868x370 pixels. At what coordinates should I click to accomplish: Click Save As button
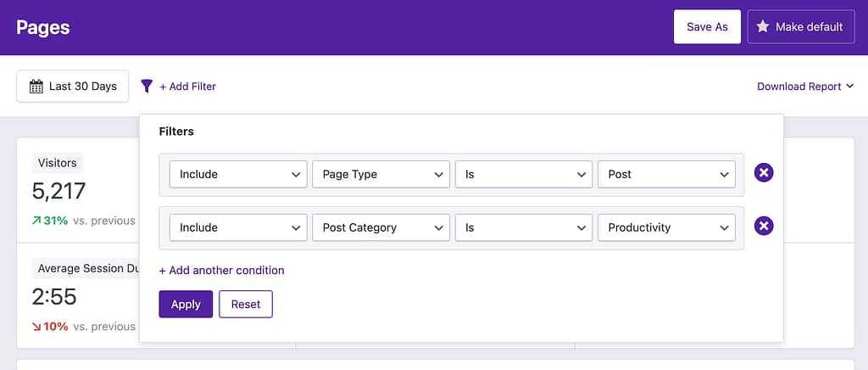pos(707,27)
